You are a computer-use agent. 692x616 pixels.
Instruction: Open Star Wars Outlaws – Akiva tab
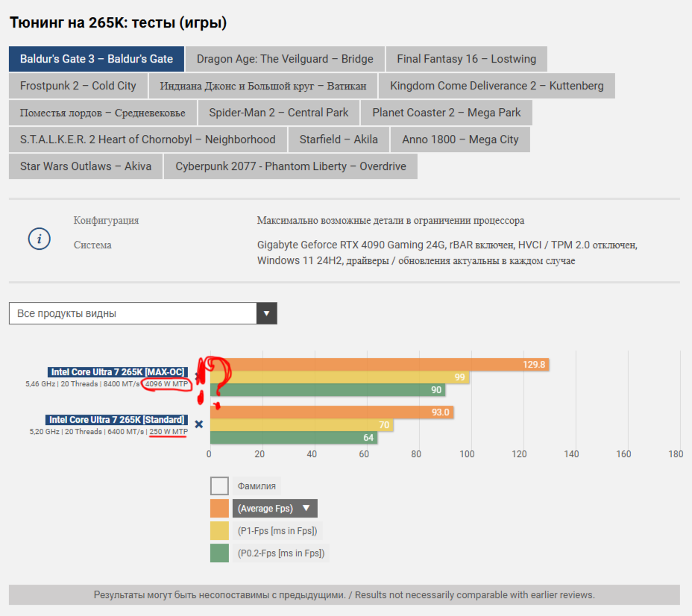86,166
